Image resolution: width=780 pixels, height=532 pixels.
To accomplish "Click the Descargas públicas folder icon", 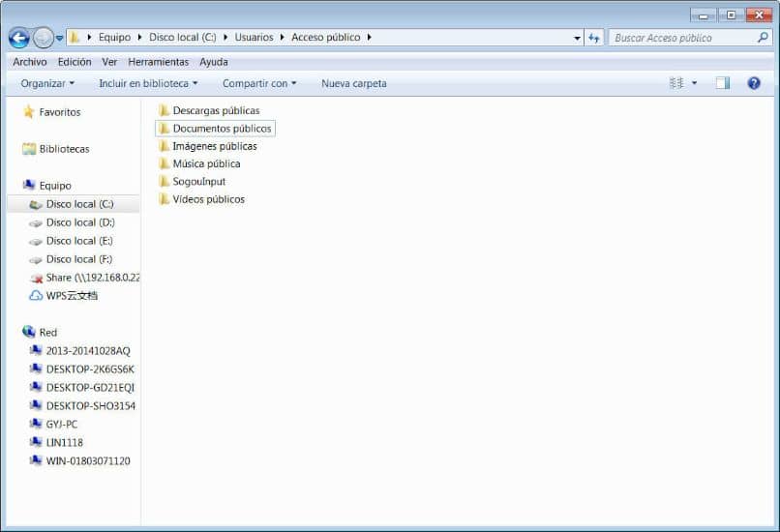I will tap(164, 110).
